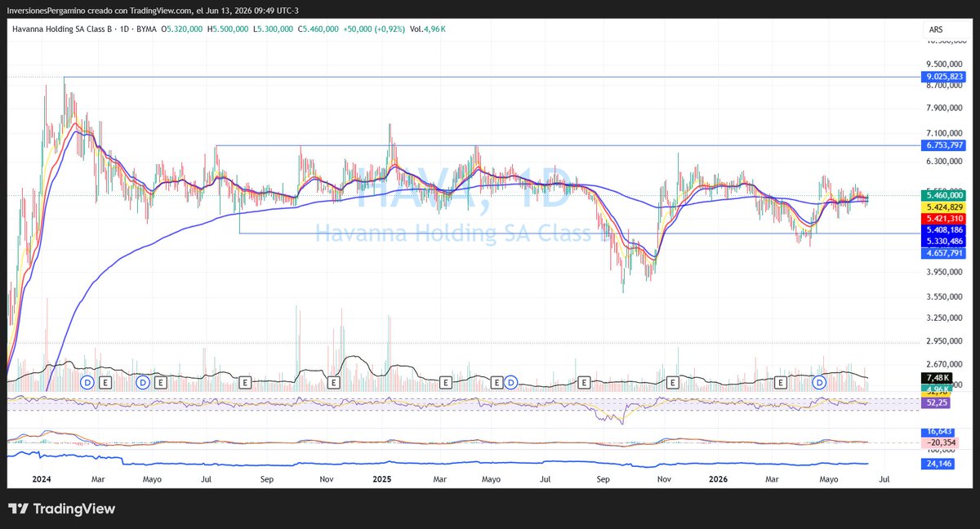Click the pink −20,354 indicator value label
Image resolution: width=980 pixels, height=529 pixels.
click(x=938, y=442)
